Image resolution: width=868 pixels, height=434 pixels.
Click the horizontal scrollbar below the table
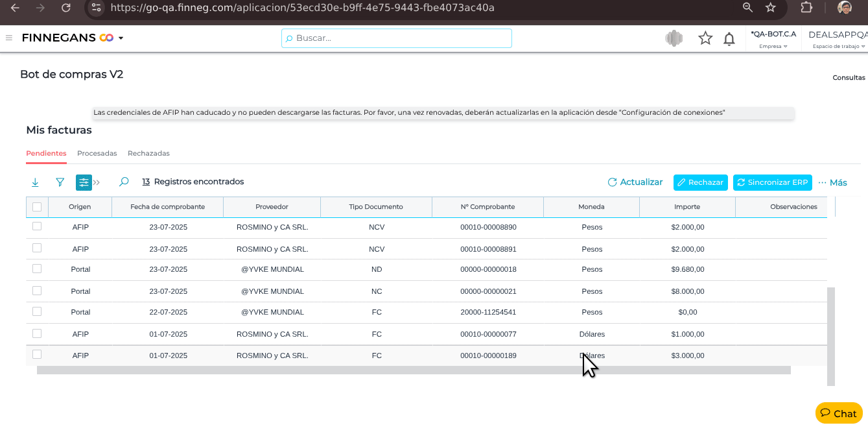[414, 370]
